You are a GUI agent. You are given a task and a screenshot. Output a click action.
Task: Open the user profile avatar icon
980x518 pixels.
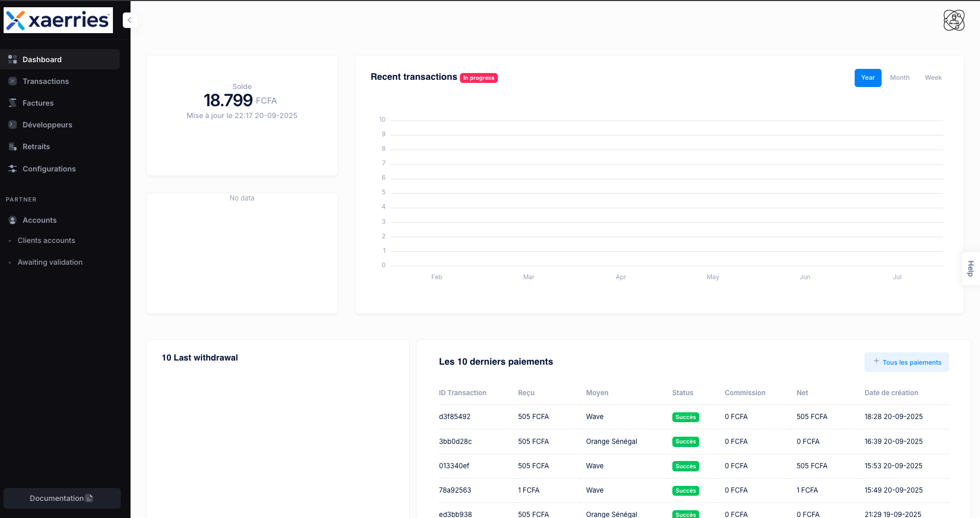pos(955,20)
